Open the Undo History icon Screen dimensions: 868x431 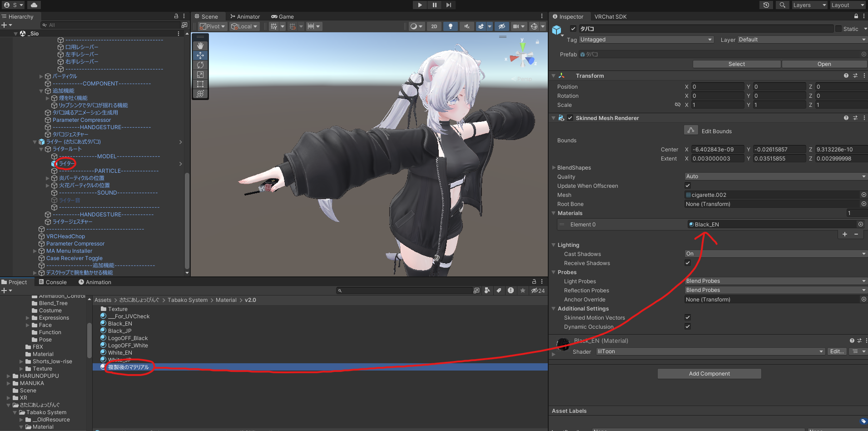[766, 5]
